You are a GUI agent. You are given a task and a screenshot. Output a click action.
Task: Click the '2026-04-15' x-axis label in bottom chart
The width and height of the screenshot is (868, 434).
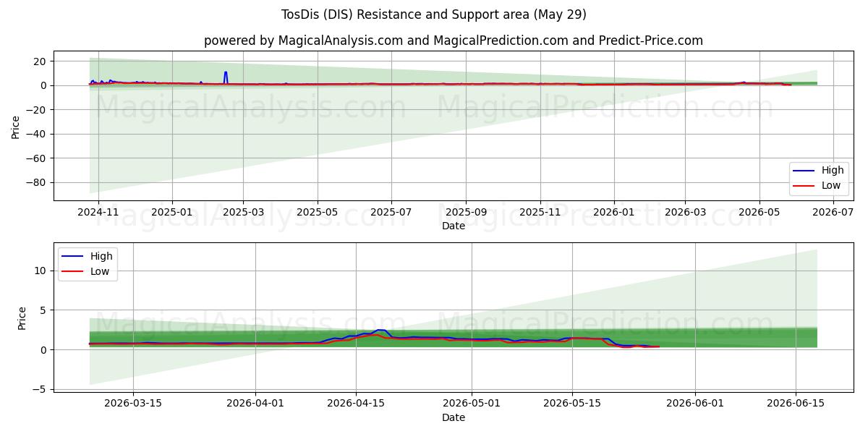[356, 404]
